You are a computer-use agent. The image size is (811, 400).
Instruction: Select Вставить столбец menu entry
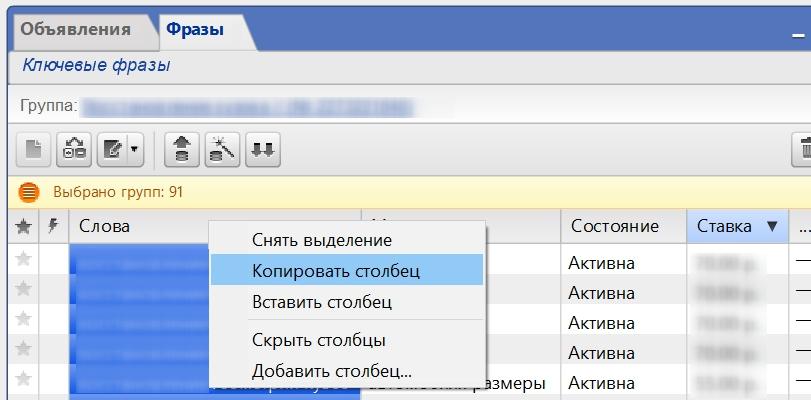322,301
